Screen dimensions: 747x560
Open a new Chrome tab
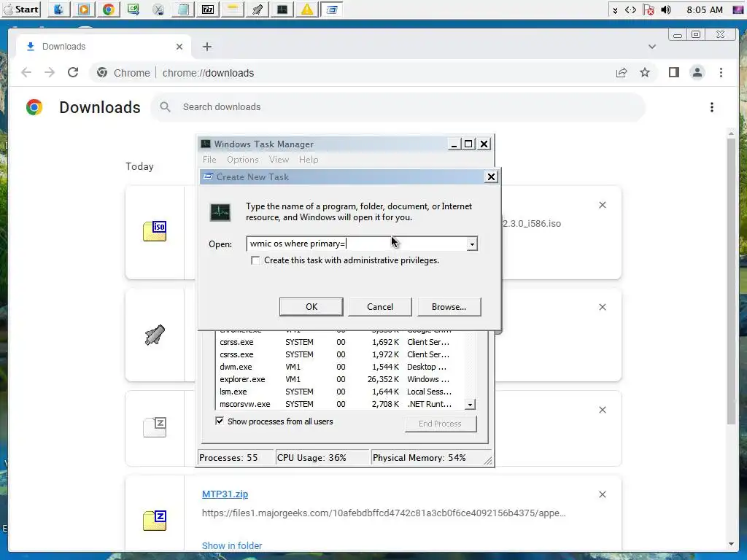206,47
